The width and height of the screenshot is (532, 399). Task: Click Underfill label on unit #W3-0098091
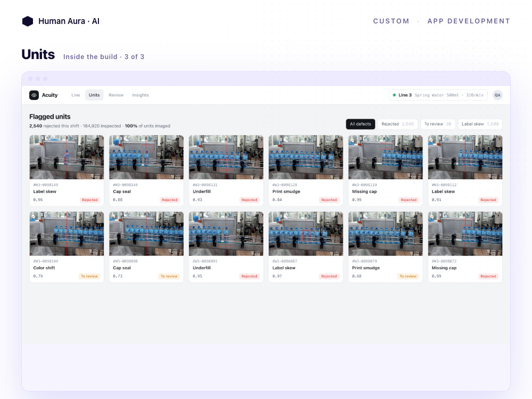(202, 268)
